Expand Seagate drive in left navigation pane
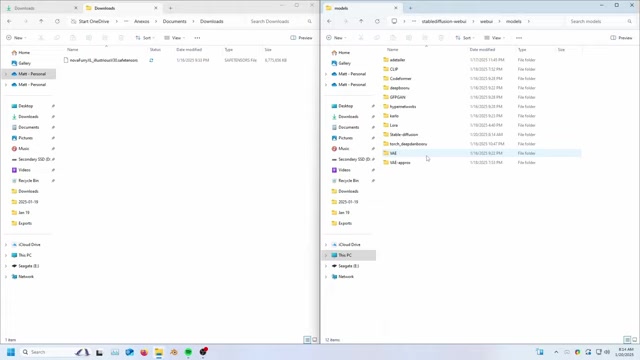640x360 pixels. point(6,266)
